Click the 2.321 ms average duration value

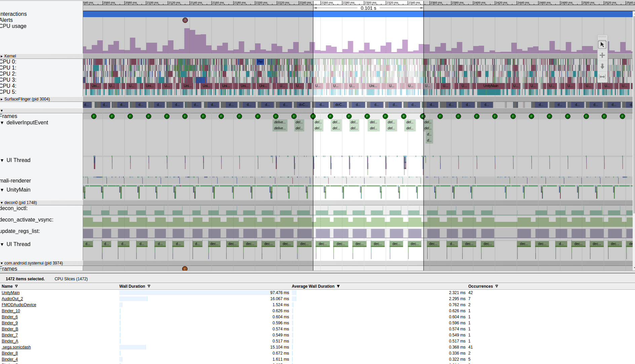tap(457, 293)
